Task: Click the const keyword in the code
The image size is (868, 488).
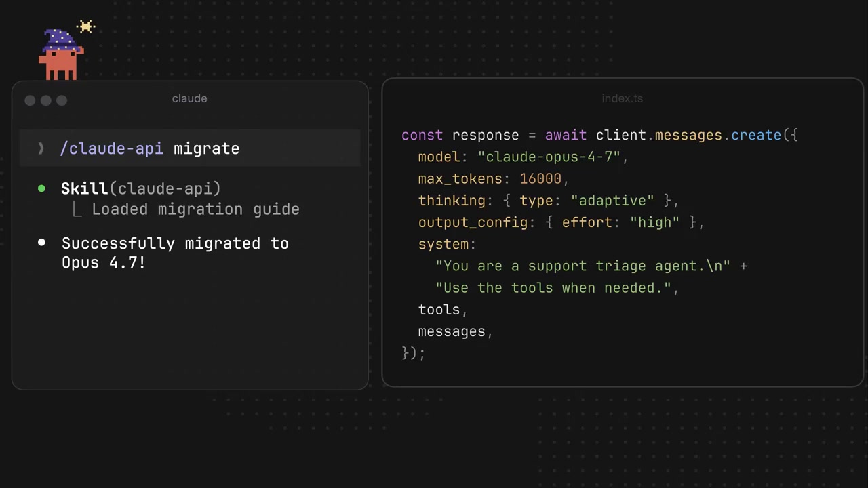Action: pos(422,135)
